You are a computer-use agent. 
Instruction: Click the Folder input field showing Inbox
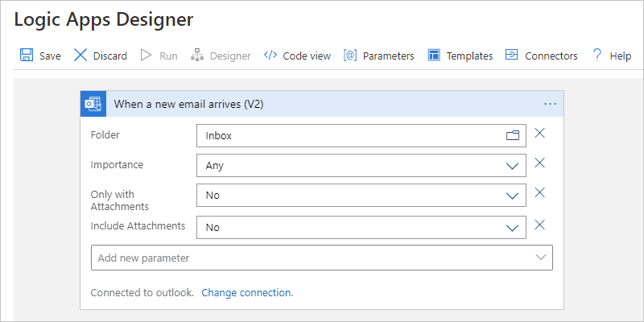(361, 135)
